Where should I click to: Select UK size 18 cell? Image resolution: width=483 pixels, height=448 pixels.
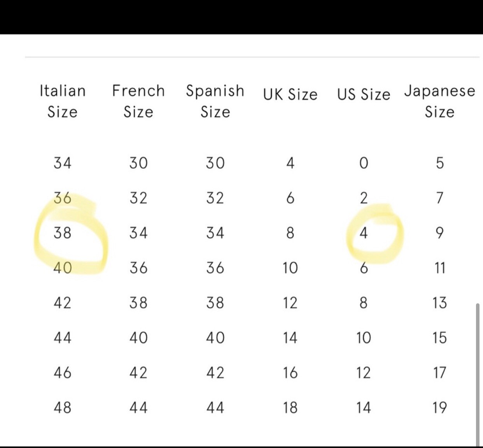290,408
